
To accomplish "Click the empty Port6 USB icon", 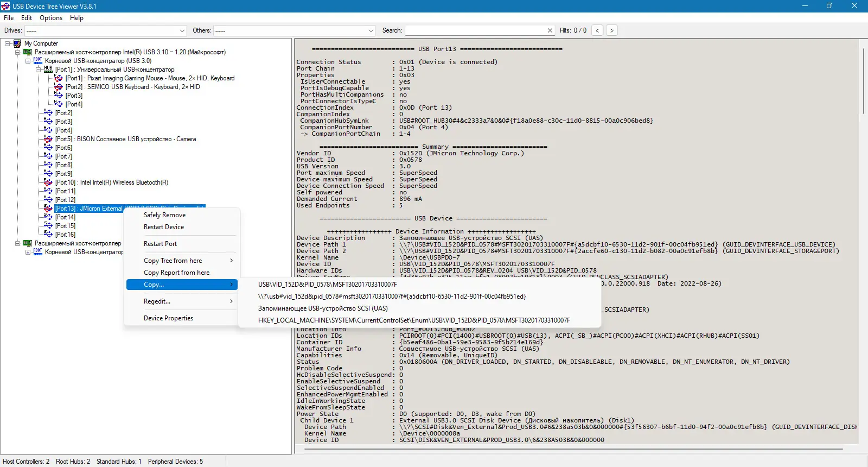I will [48, 148].
